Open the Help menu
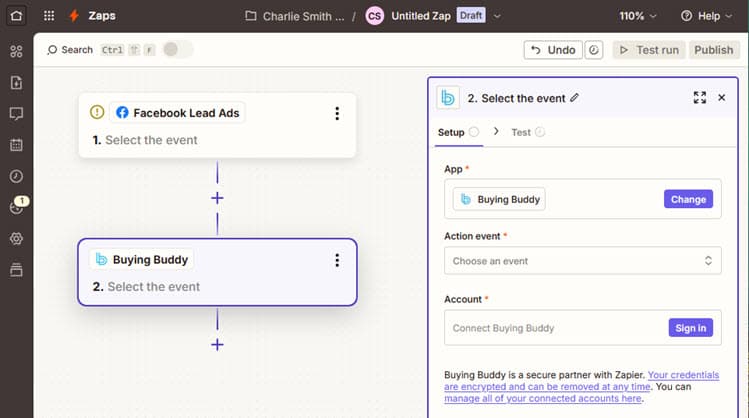The image size is (749, 418). click(x=706, y=16)
